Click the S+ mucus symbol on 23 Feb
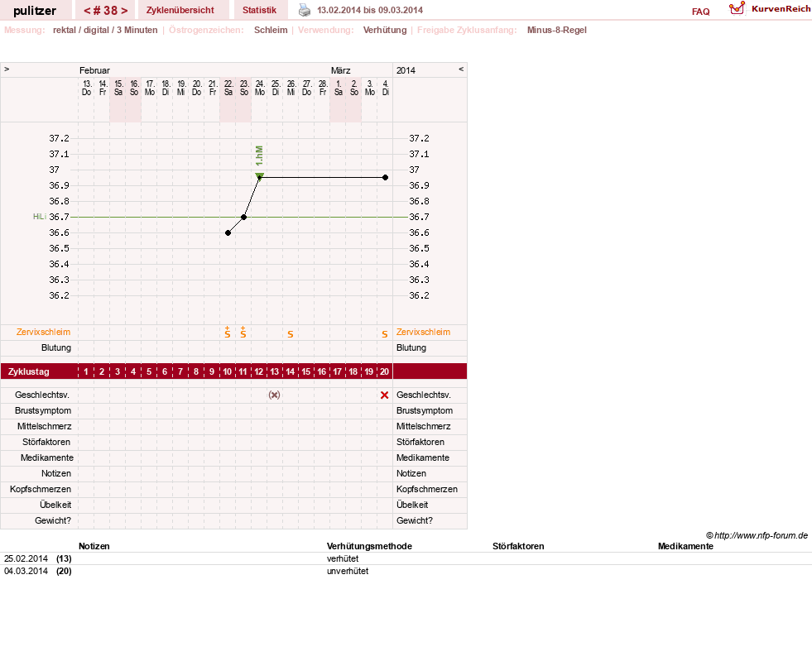Image resolution: width=812 pixels, height=661 pixels. 243,333
